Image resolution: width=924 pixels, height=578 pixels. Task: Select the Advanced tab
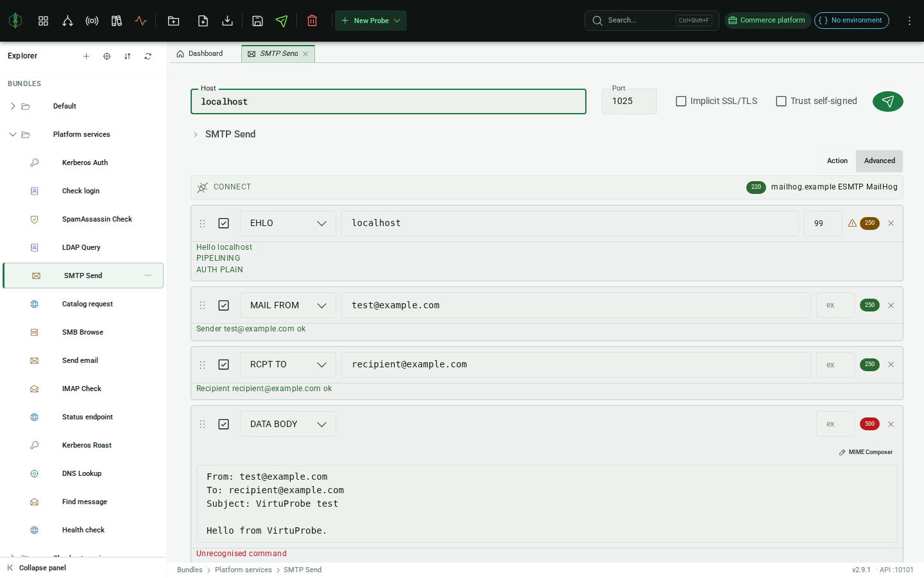(879, 161)
